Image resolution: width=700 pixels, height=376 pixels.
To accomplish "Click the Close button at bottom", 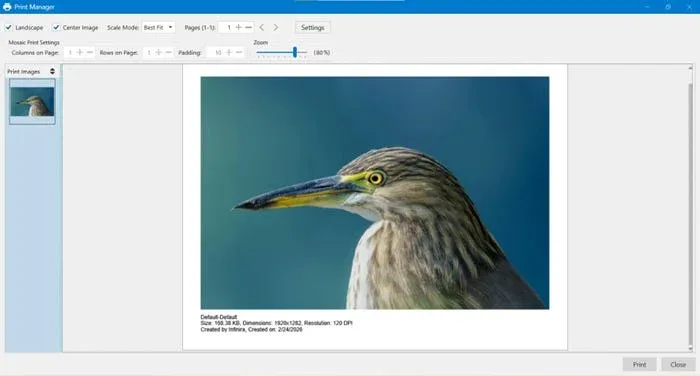I will pyautogui.click(x=678, y=364).
